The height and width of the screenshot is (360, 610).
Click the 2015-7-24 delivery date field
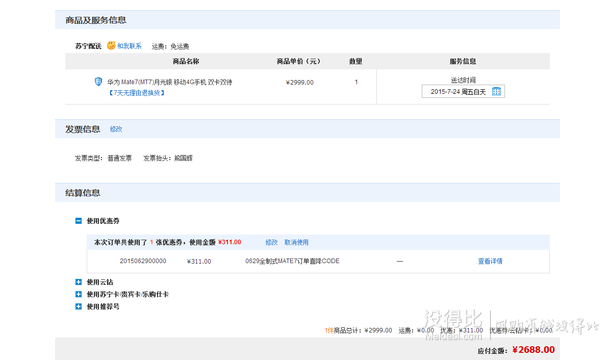[x=463, y=91]
